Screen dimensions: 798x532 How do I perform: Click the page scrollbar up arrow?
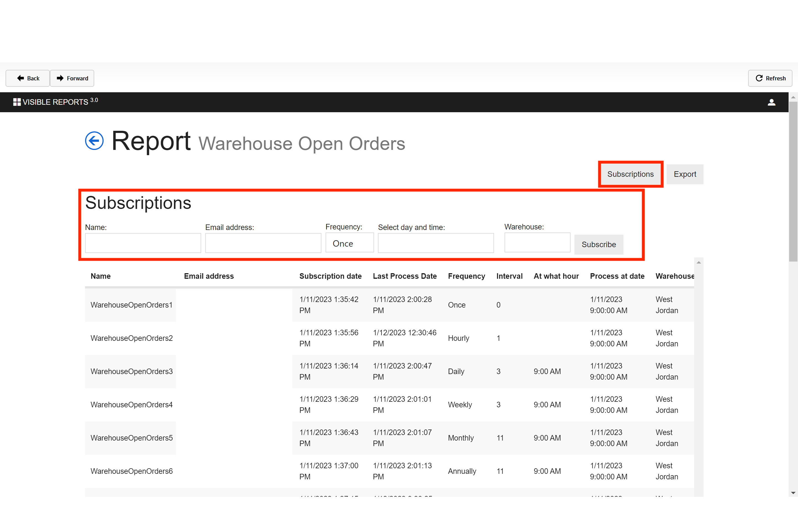(x=793, y=97)
